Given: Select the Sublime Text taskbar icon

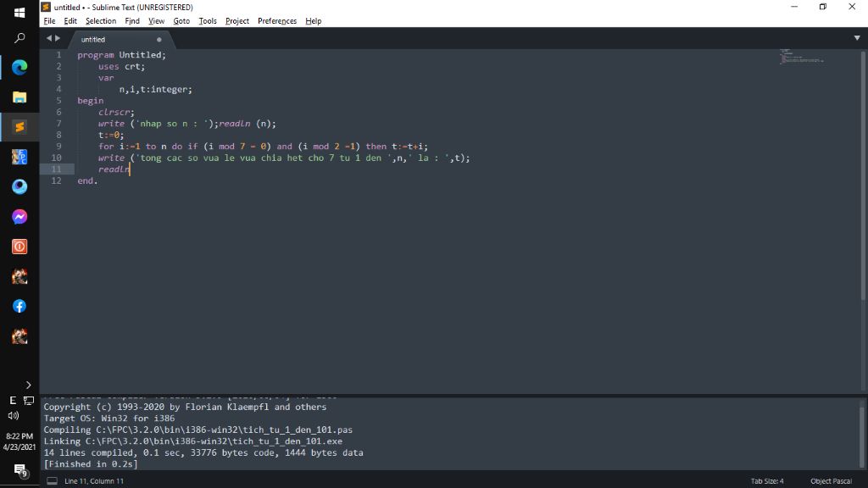Looking at the screenshot, I should tap(19, 127).
